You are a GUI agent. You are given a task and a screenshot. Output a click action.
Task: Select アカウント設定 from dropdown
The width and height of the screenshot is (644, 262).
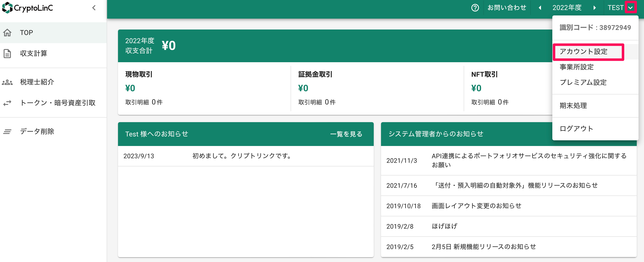click(595, 52)
